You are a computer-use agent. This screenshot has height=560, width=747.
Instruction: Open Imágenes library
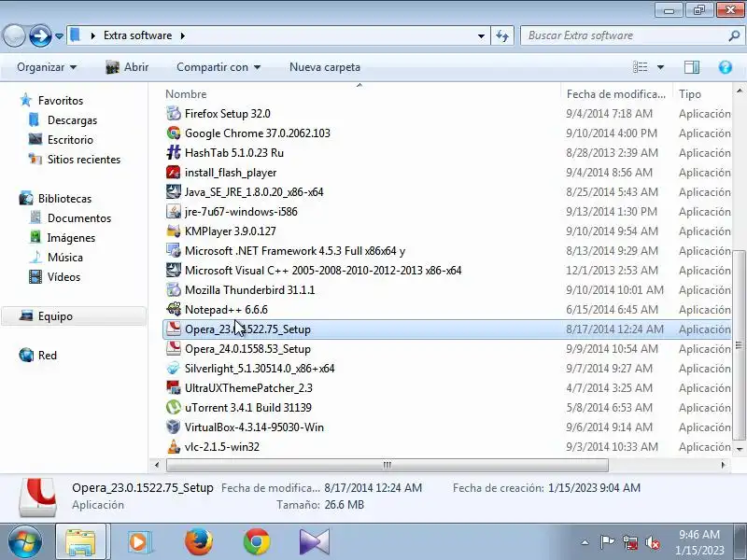pyautogui.click(x=71, y=238)
